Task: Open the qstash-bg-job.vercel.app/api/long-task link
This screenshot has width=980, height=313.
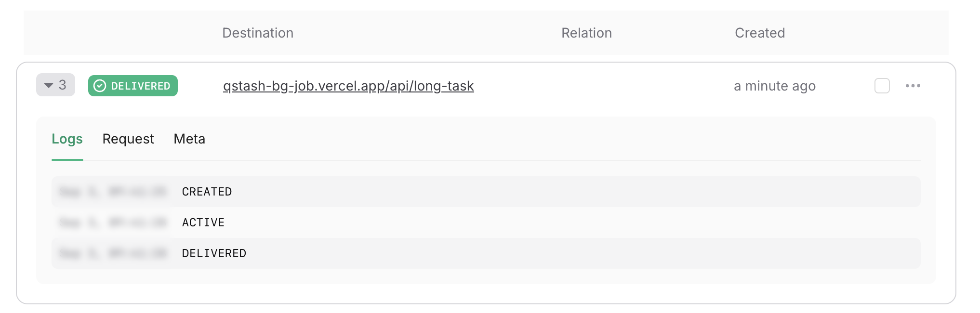Action: tap(348, 86)
